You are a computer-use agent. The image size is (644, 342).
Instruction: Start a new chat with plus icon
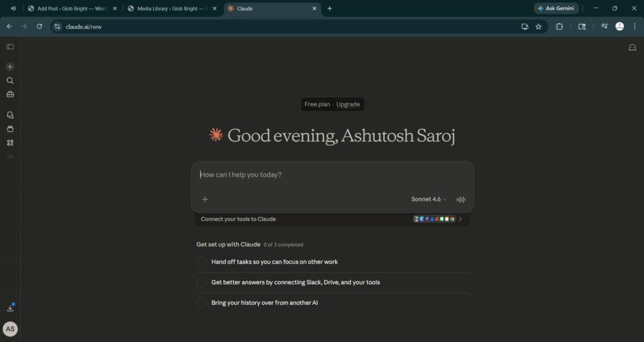click(x=10, y=67)
